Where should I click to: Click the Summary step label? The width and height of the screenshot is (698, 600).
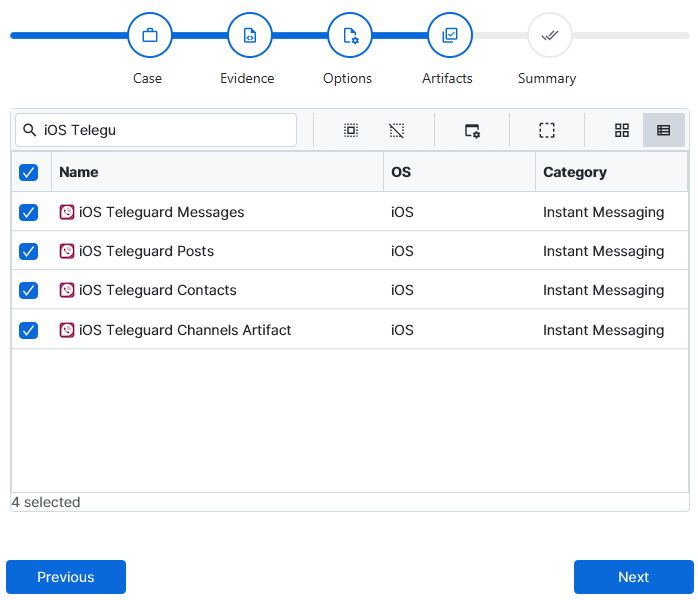click(547, 78)
